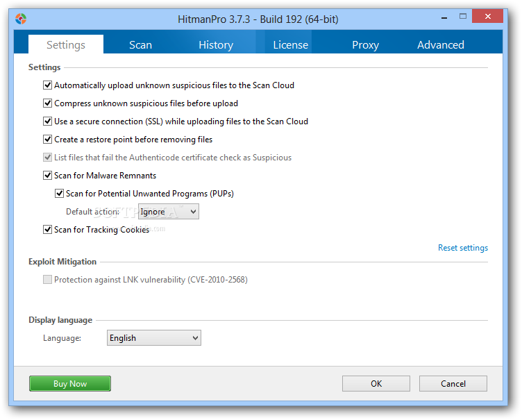
Task: Confirm with the OK button
Action: click(x=376, y=384)
